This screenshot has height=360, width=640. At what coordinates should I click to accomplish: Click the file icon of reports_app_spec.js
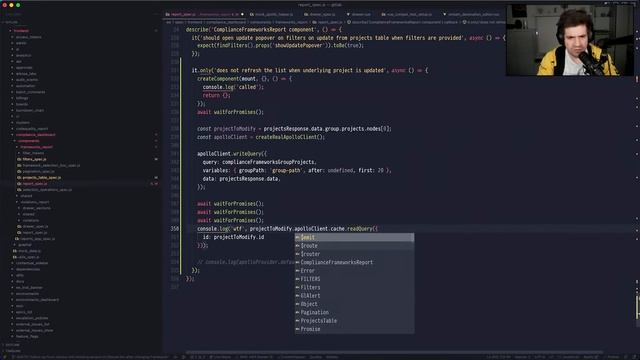(17, 238)
